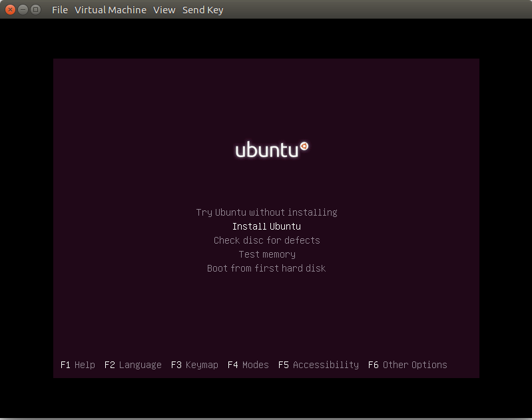Open the Send Key menu
The width and height of the screenshot is (532, 420).
(202, 10)
